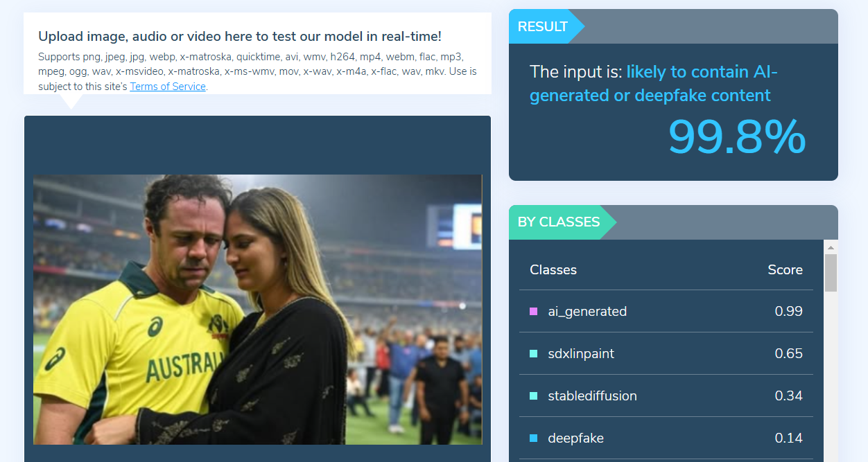Click the sdxlinpaint class row label
The image size is (868, 462).
point(581,354)
